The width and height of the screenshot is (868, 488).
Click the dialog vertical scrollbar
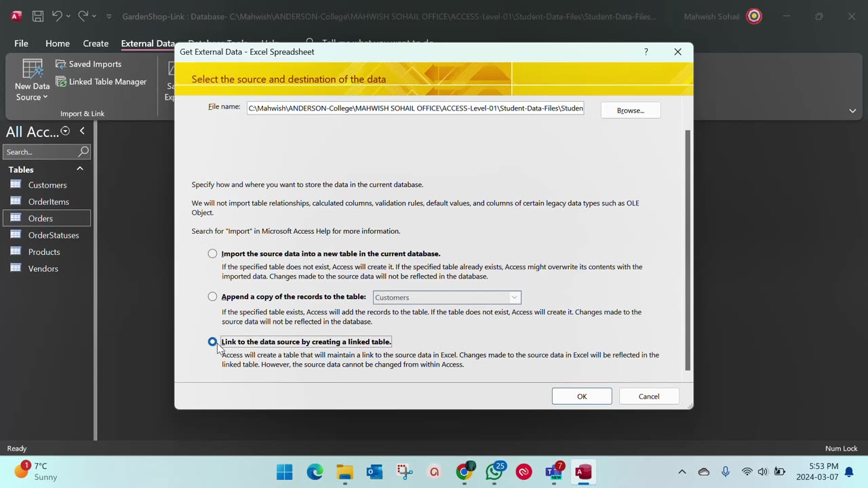tap(688, 250)
